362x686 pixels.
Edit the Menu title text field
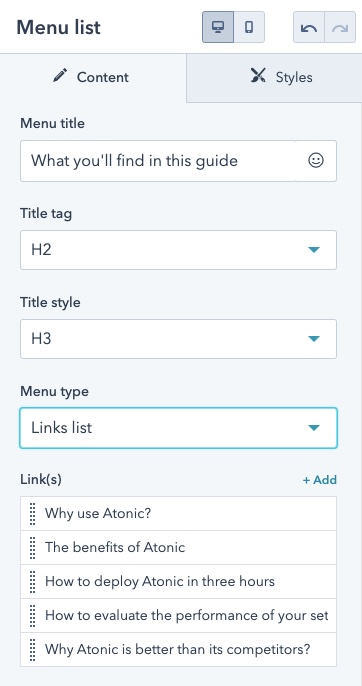(x=158, y=161)
